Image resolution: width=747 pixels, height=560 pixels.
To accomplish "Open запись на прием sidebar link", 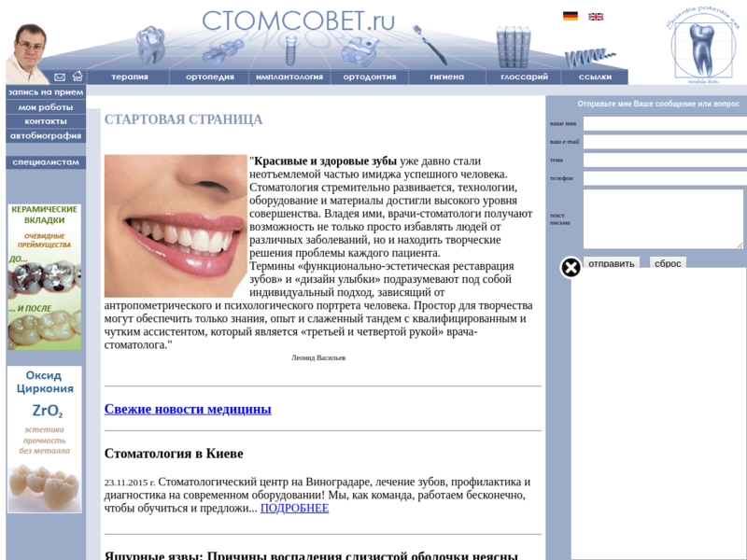I will coord(46,92).
